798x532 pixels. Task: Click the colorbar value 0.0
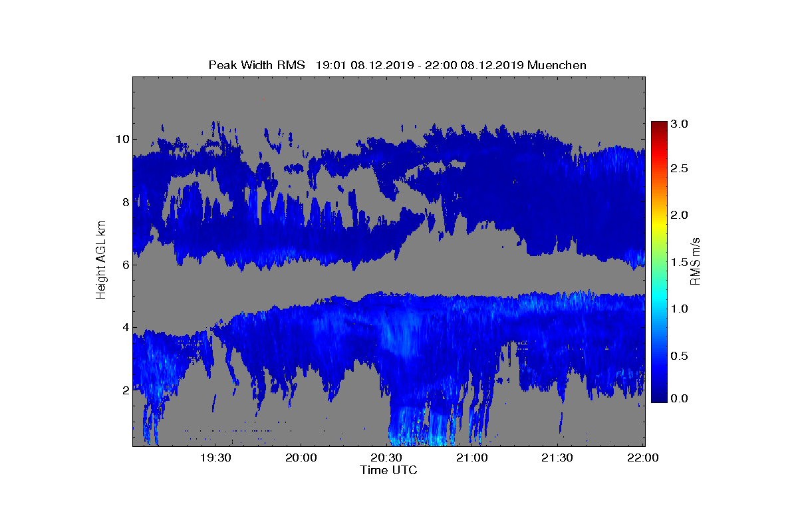click(x=678, y=398)
